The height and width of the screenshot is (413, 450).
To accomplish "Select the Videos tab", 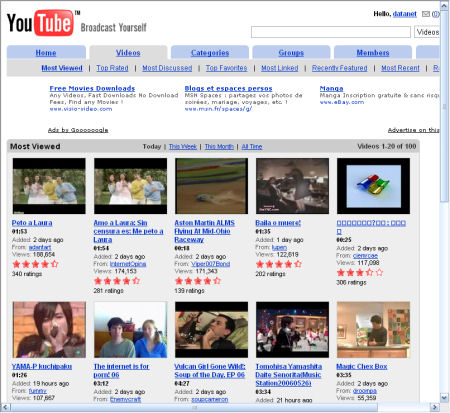I will [x=128, y=53].
